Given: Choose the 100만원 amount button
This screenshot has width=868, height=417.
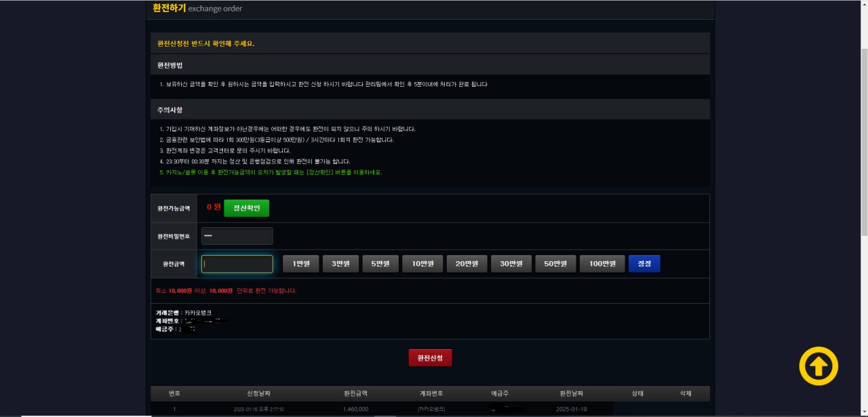Looking at the screenshot, I should 602,264.
